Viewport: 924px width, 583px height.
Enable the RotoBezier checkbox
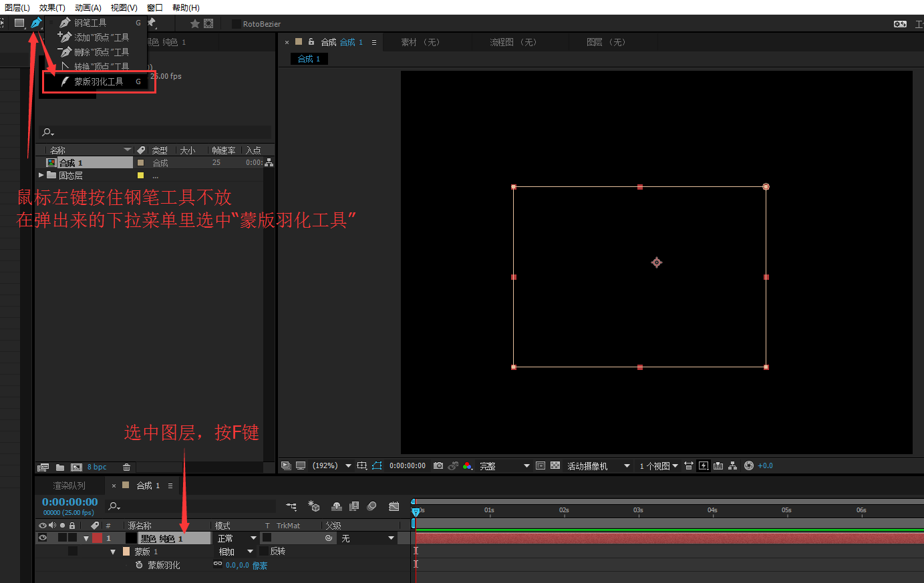click(x=236, y=24)
